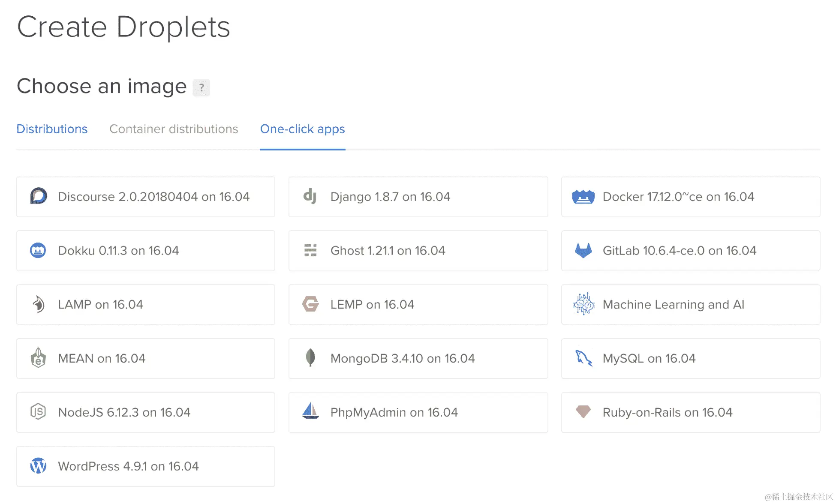Click the MongoDB leaf icon
This screenshot has width=836, height=504.
coord(310,358)
